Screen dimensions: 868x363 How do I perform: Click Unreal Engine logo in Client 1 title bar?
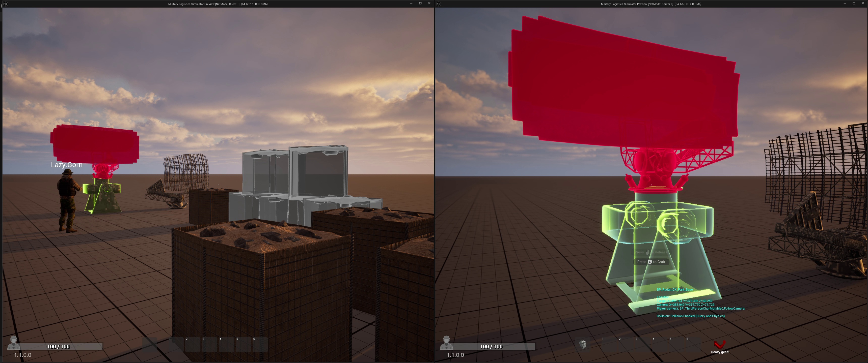tap(6, 4)
